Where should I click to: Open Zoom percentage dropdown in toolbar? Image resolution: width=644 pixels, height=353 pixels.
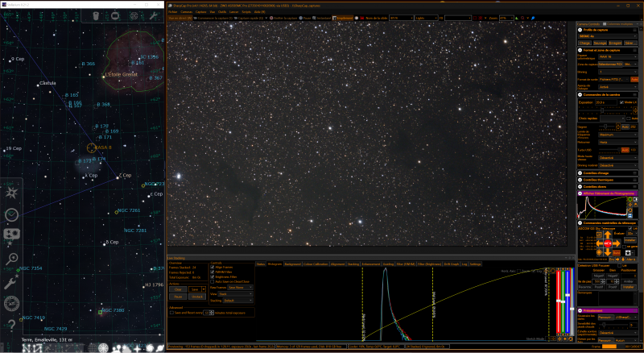click(x=506, y=18)
